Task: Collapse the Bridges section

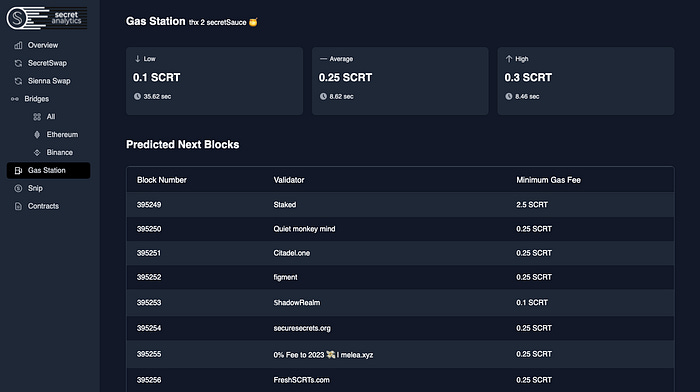Action: pos(37,99)
